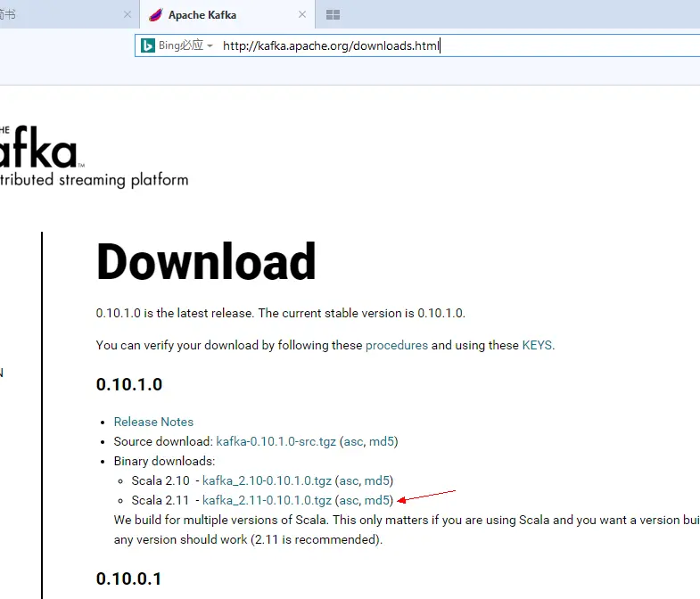Click 'distributed streaming platform' tagline text
This screenshot has width=700, height=599.
pyautogui.click(x=94, y=180)
